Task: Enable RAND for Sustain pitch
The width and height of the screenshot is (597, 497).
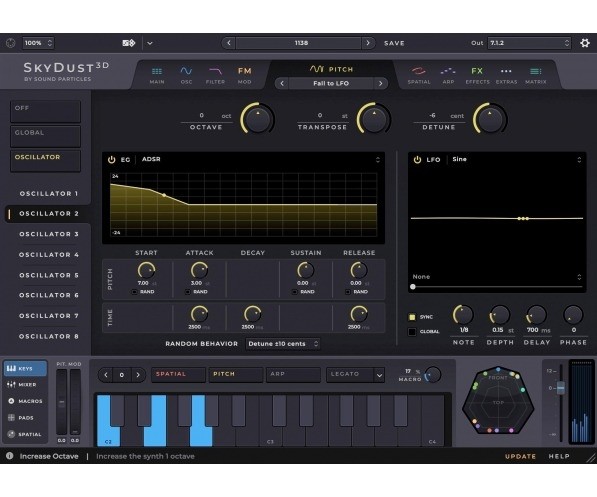Action: pos(295,292)
